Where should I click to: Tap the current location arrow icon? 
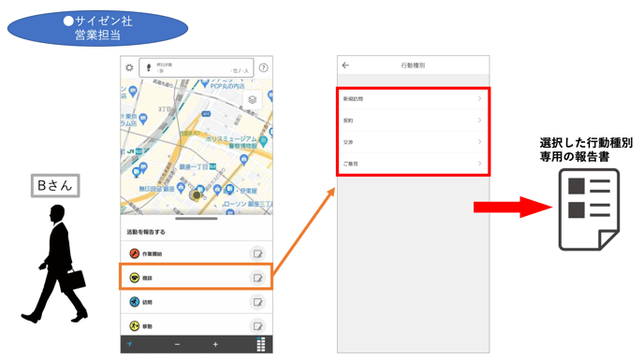click(130, 344)
